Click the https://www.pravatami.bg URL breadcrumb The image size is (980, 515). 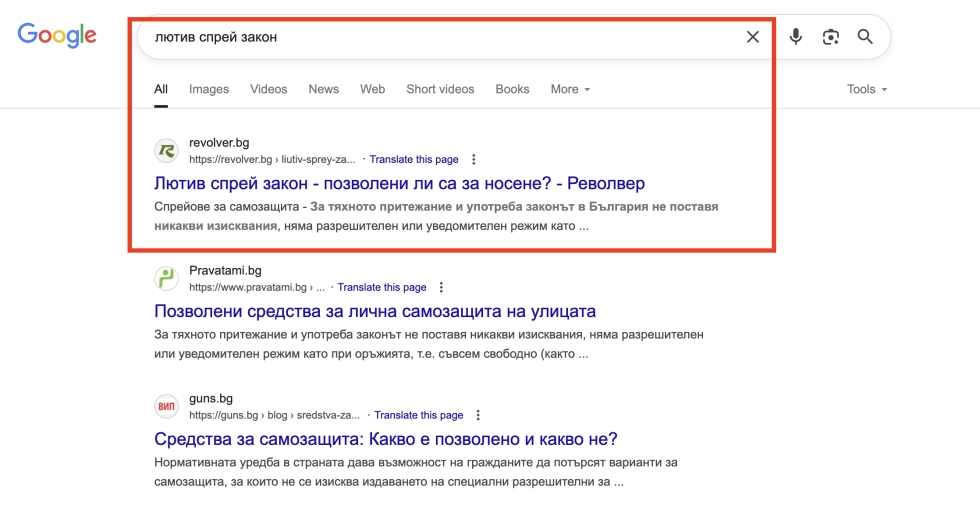click(257, 288)
